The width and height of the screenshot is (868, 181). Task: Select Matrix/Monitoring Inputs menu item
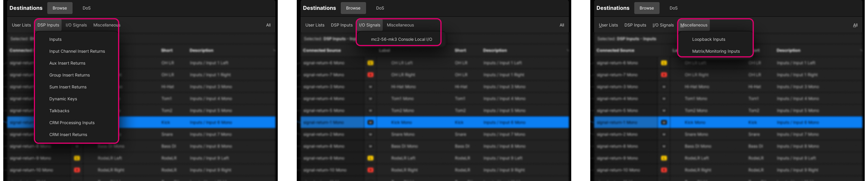(x=716, y=51)
